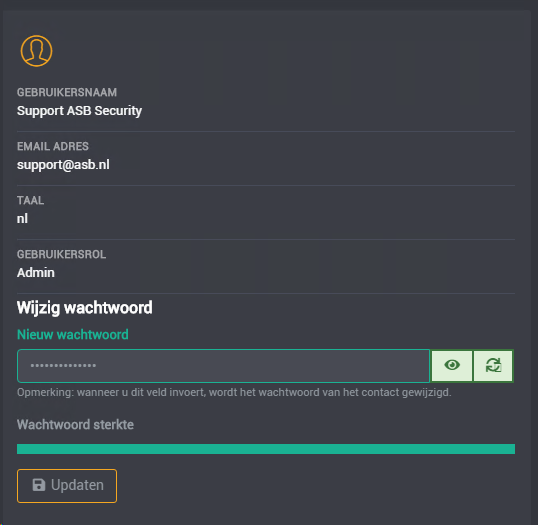The width and height of the screenshot is (538, 525).
Task: Click the TAAL field label
Action: tap(31, 200)
